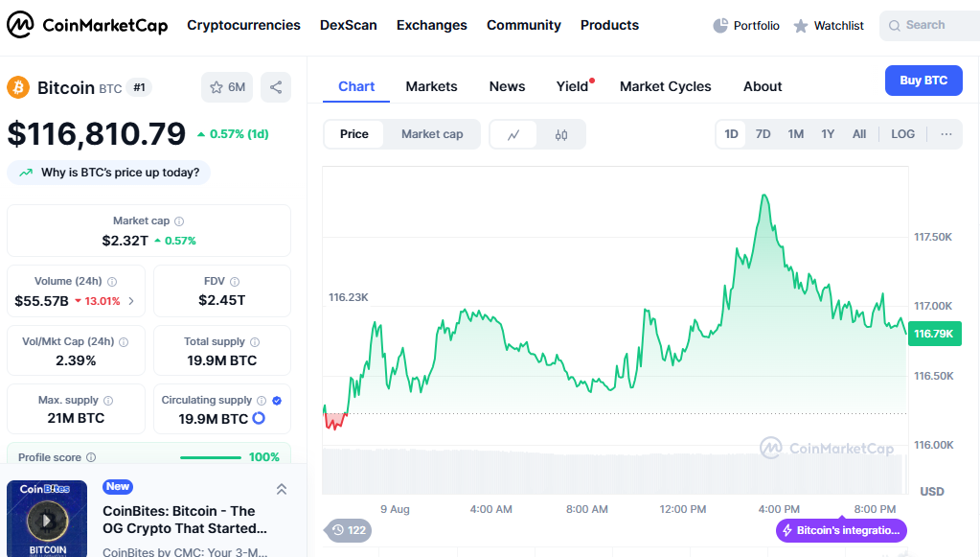Set chart range to 1M
Viewport: 980px width, 557px height.
click(796, 134)
